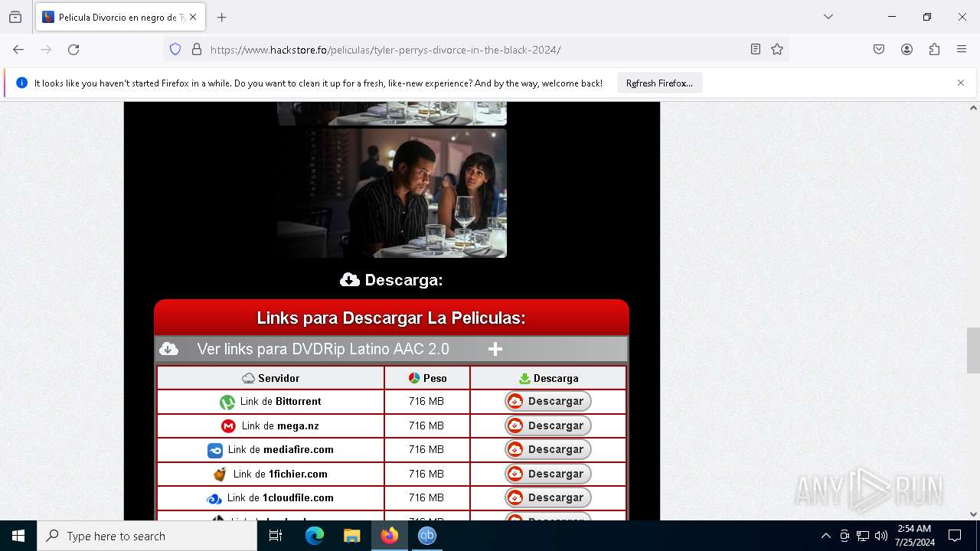The height and width of the screenshot is (551, 980).
Task: Click the Bittorrent server icon
Action: click(x=227, y=402)
